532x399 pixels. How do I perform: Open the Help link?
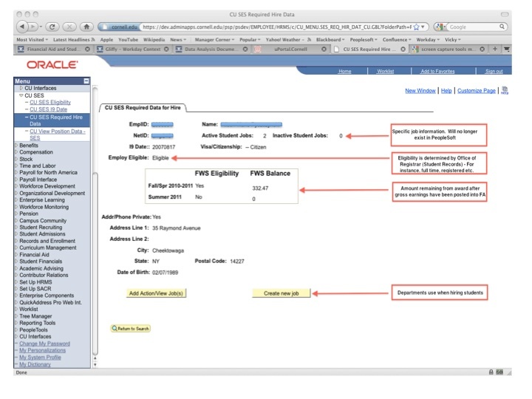point(446,91)
